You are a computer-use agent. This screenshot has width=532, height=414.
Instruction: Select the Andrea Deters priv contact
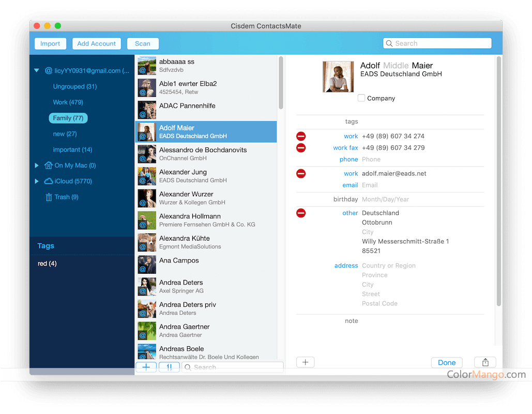[x=206, y=308]
